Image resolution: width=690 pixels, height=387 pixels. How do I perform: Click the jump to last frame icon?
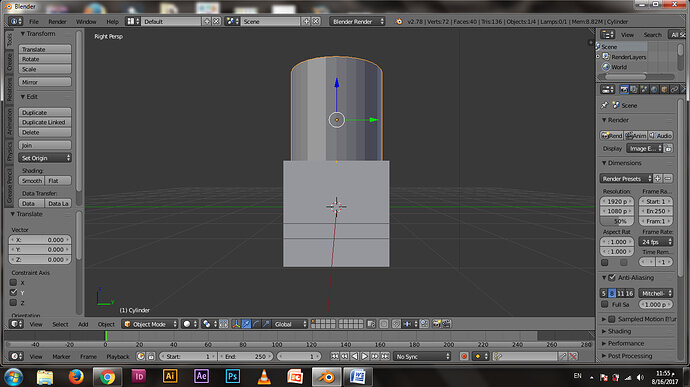(x=385, y=356)
